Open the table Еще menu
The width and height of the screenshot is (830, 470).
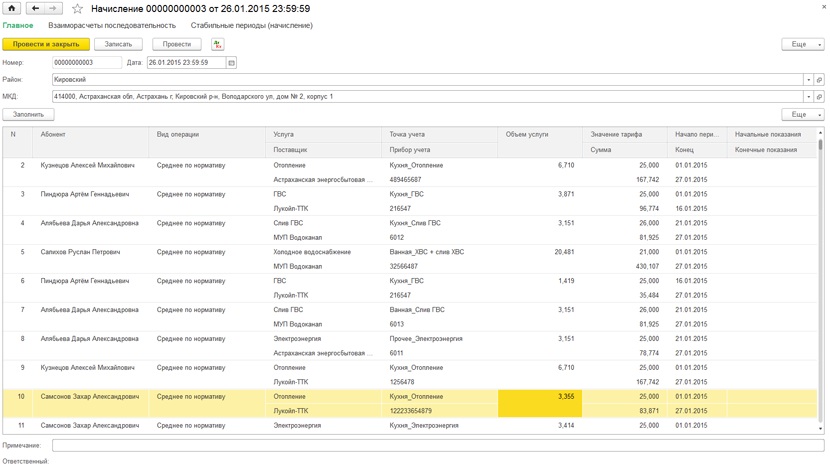pos(802,114)
